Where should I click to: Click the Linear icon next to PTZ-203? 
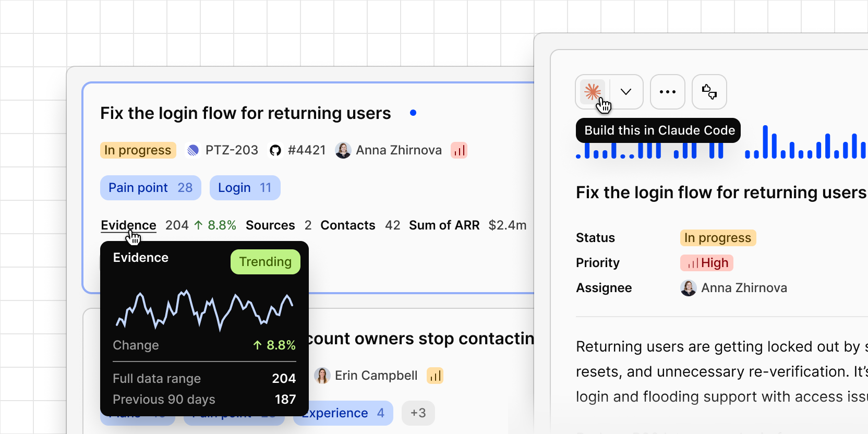coord(193,150)
